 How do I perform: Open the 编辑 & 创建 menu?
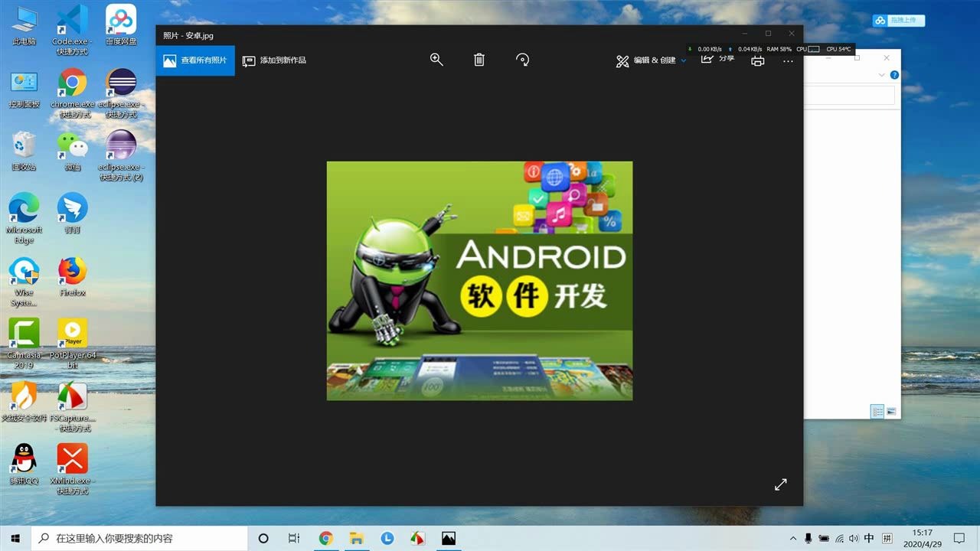(x=651, y=60)
